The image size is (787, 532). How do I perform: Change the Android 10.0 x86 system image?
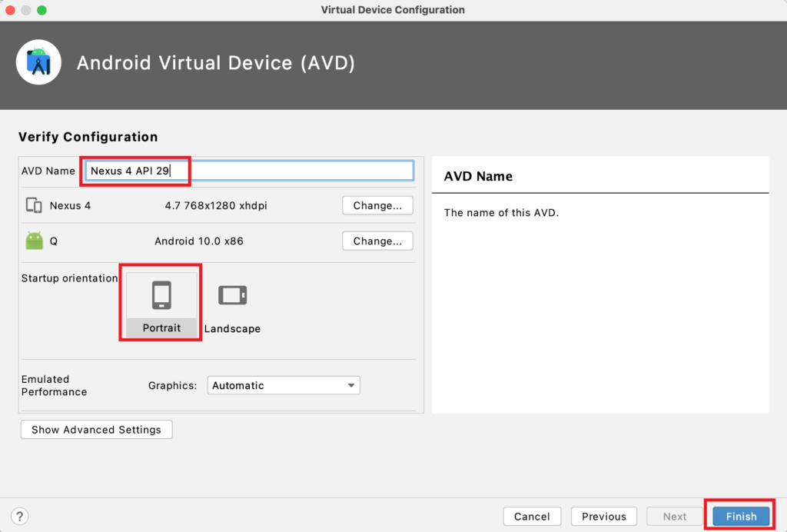377,241
